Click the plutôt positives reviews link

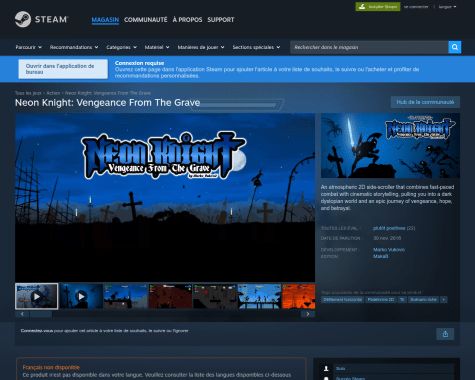click(389, 228)
